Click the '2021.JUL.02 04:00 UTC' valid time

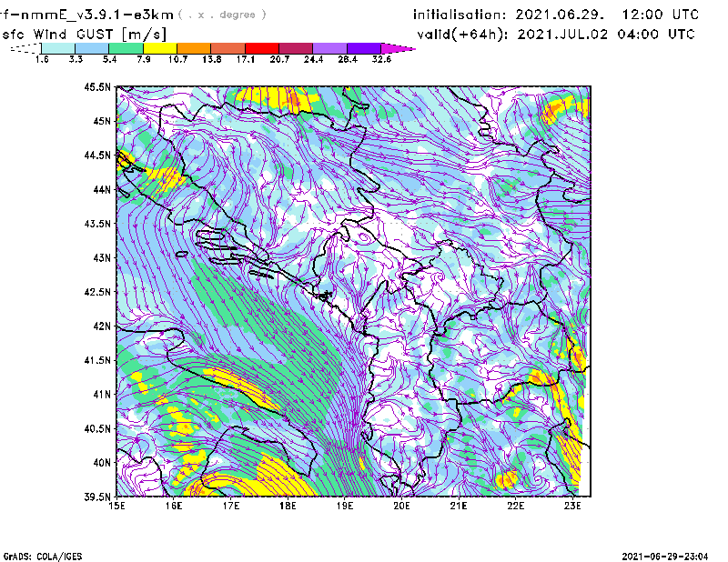[606, 35]
